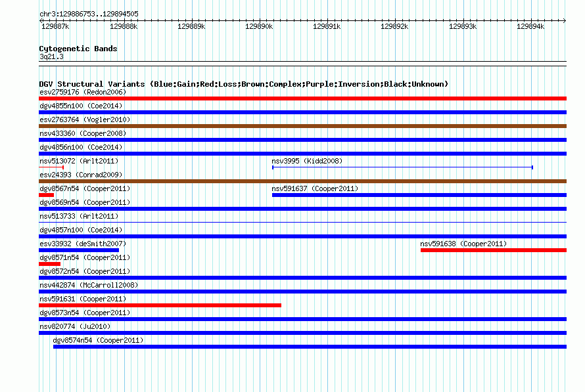Image resolution: width=585 pixels, height=392 pixels.
Task: Select nsv591631 (Cooper2011) label
Action: [83, 299]
